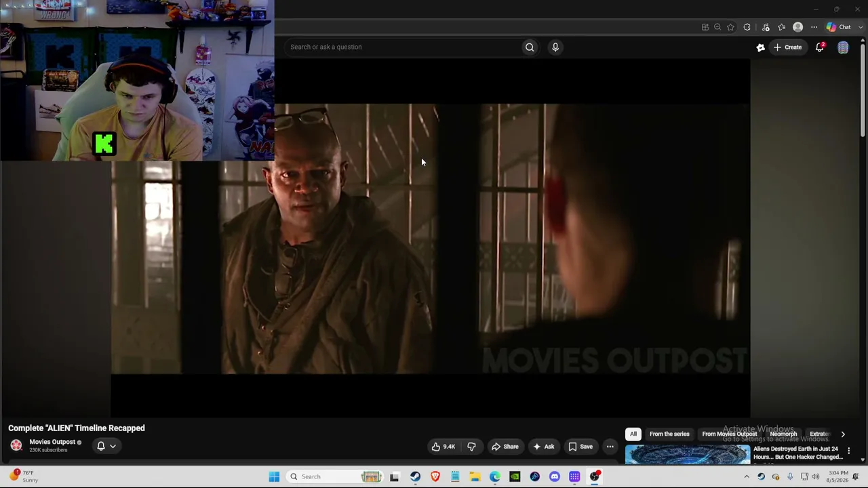Open Discord from the taskbar
The width and height of the screenshot is (868, 488).
coord(555,476)
